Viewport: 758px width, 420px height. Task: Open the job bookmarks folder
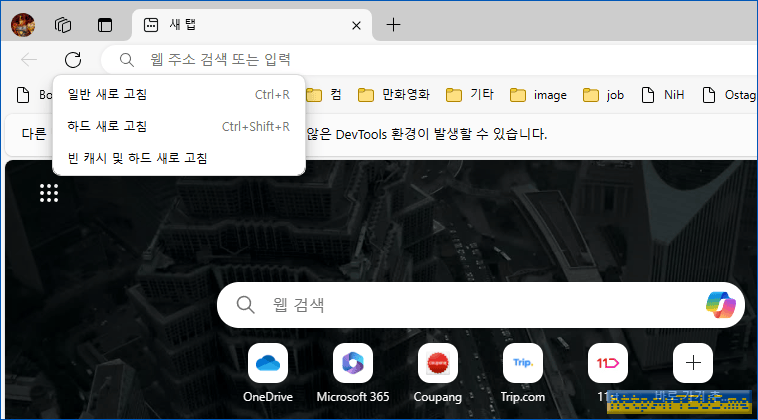pyautogui.click(x=603, y=95)
